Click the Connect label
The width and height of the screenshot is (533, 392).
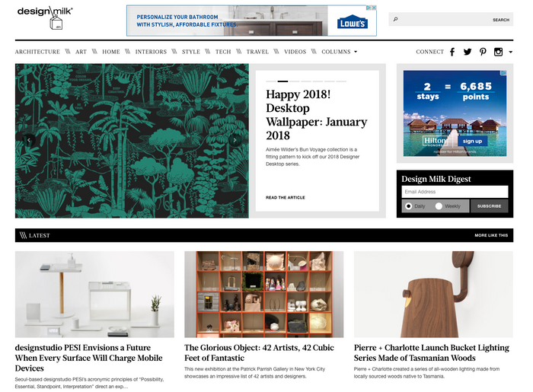[x=429, y=52]
